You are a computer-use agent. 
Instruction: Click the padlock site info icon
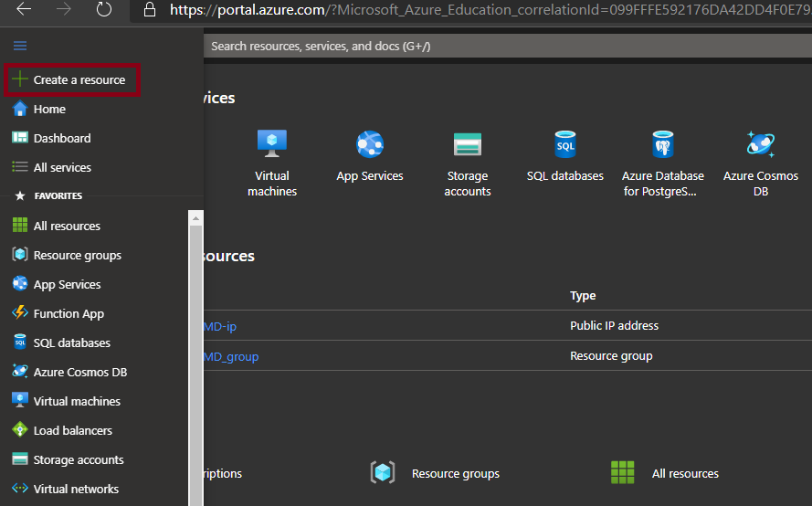150,9
